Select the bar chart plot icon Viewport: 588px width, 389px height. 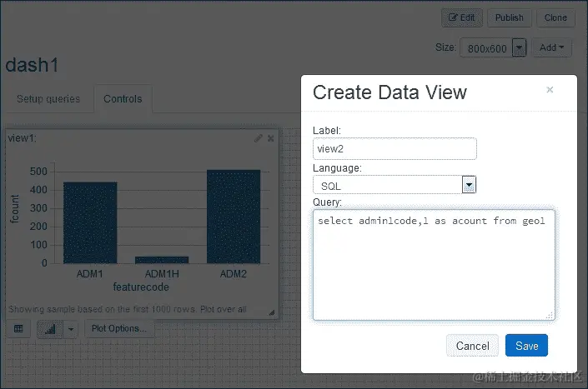coord(50,329)
